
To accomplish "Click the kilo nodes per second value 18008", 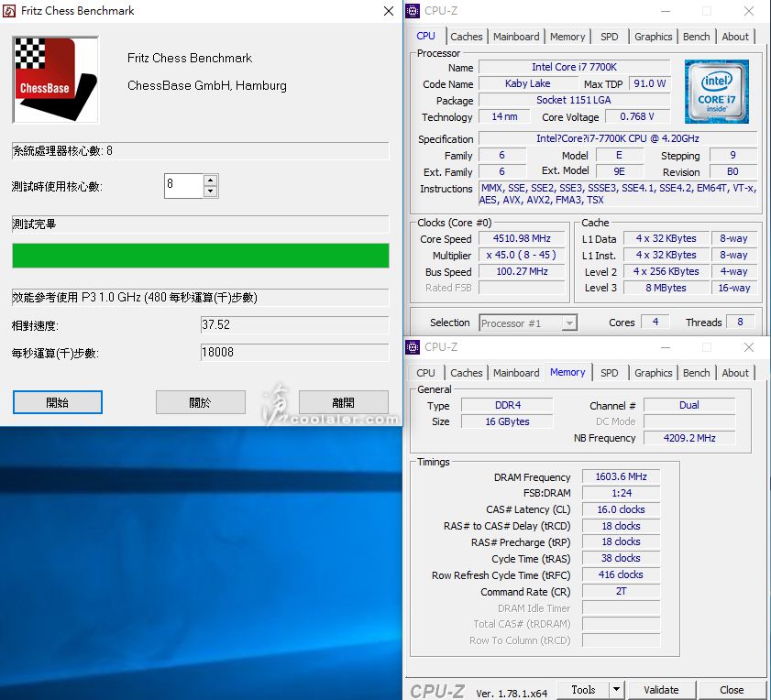I will [x=295, y=353].
